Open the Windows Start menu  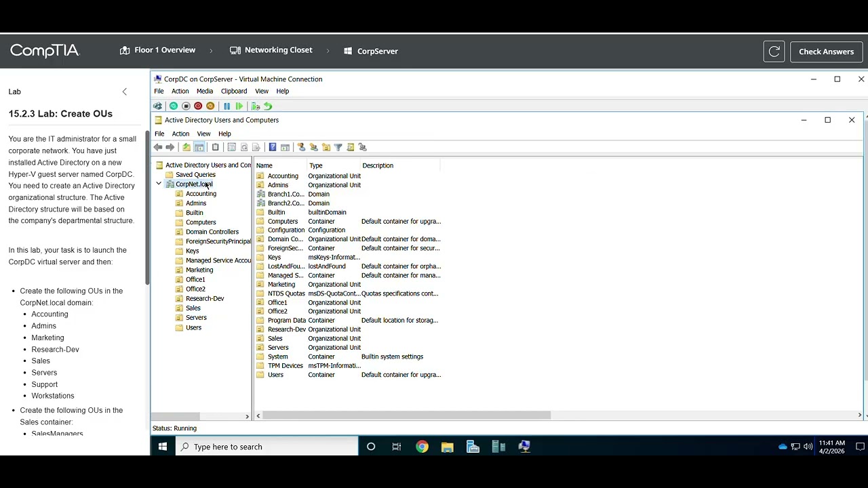pyautogui.click(x=163, y=447)
